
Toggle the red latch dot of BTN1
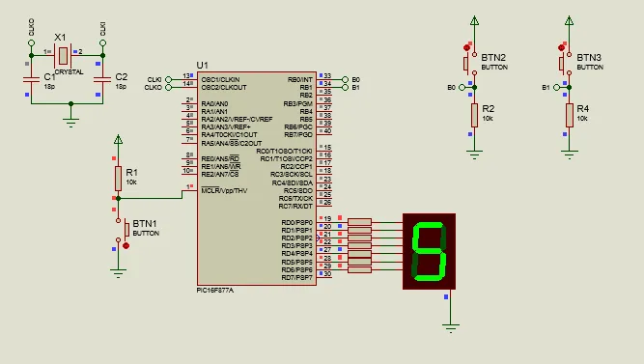pyautogui.click(x=126, y=245)
